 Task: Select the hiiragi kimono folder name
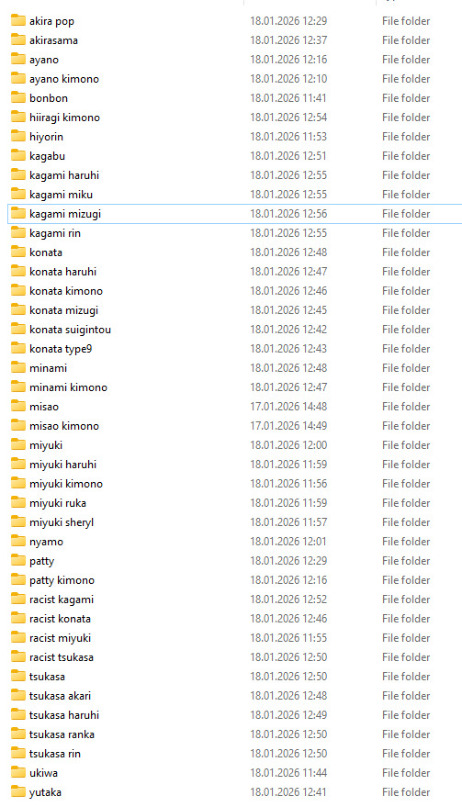64,117
